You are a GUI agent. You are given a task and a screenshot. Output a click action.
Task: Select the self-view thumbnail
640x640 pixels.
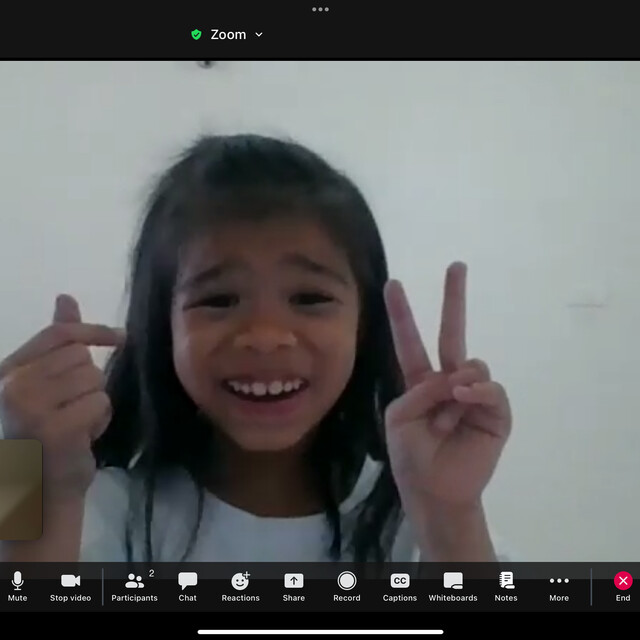(x=21, y=489)
